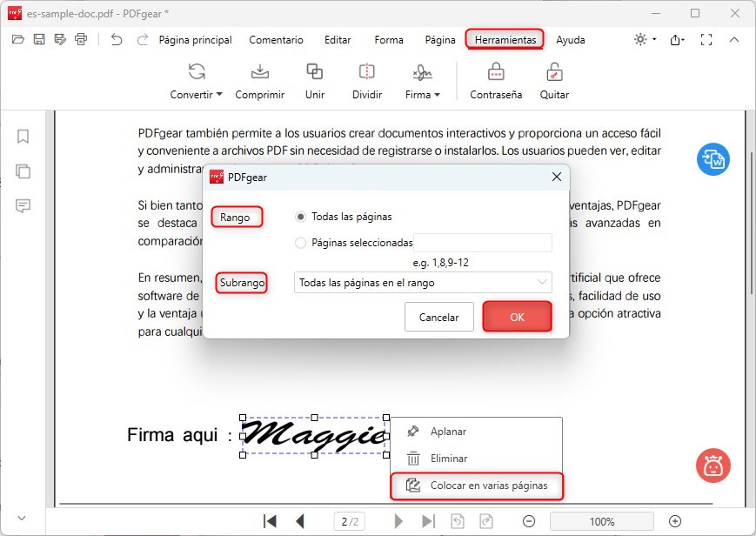Expand the Convertir dropdown arrow

(219, 95)
